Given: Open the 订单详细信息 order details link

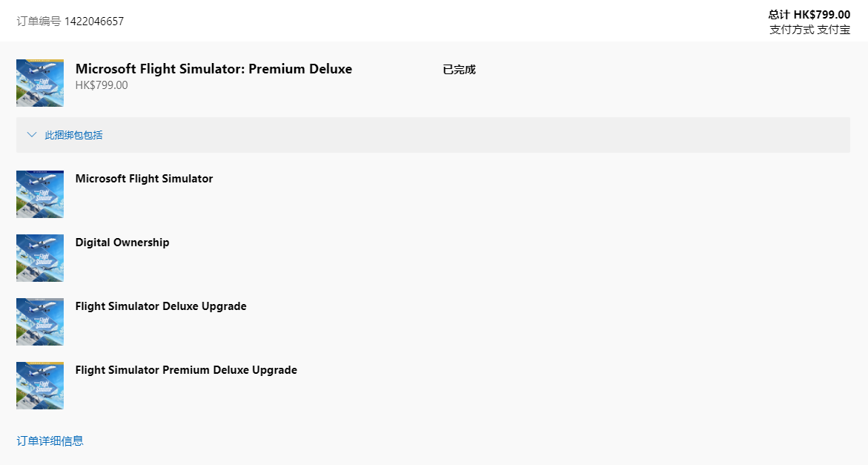Looking at the screenshot, I should point(50,441).
